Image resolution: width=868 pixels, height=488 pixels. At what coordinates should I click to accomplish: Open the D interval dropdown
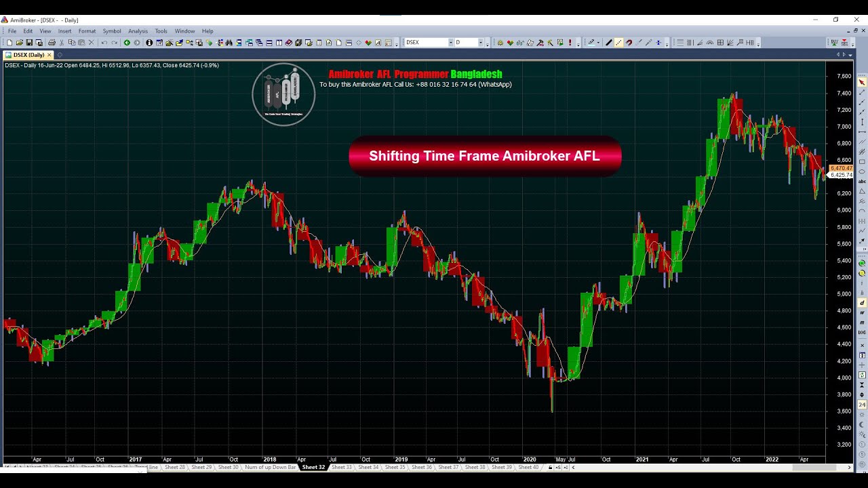481,43
